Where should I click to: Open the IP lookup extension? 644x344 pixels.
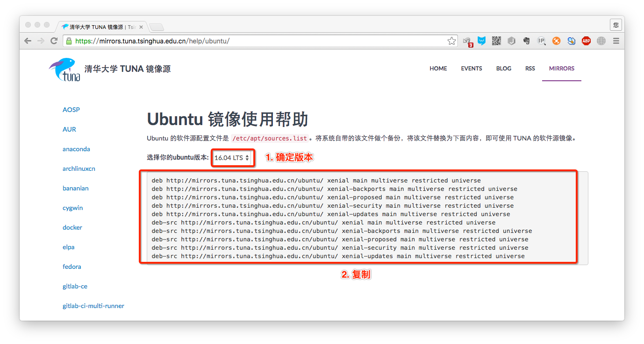pyautogui.click(x=541, y=41)
